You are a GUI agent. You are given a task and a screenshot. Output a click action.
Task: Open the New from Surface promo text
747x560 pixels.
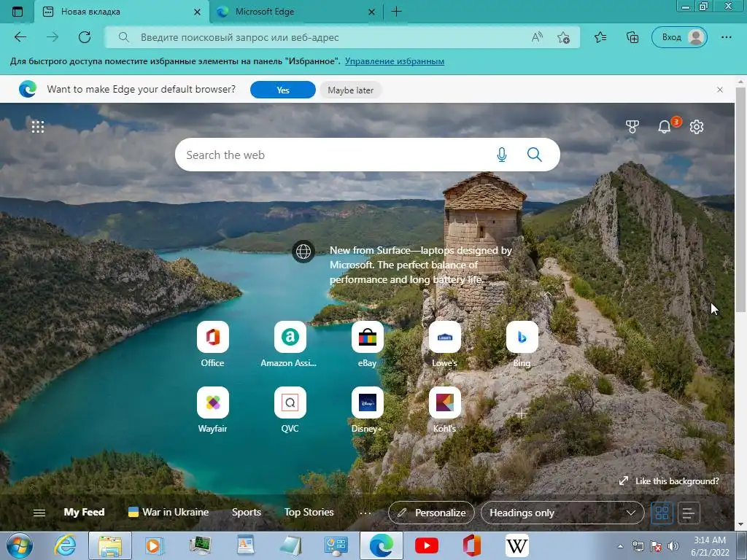(421, 265)
